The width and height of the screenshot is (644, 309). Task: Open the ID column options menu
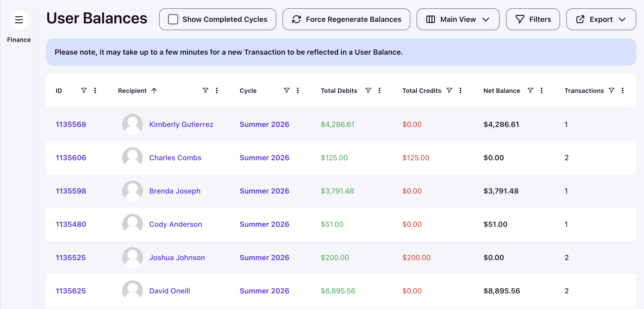95,91
